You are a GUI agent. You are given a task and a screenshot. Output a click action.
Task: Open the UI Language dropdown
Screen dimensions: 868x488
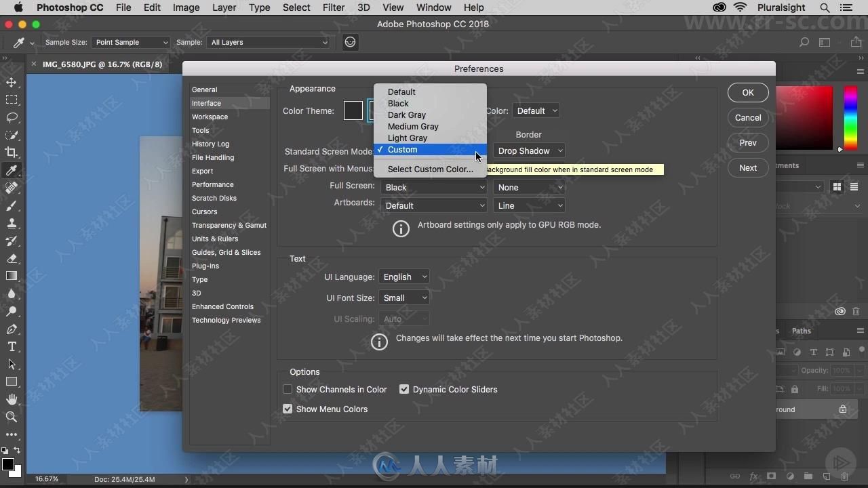[x=403, y=277]
